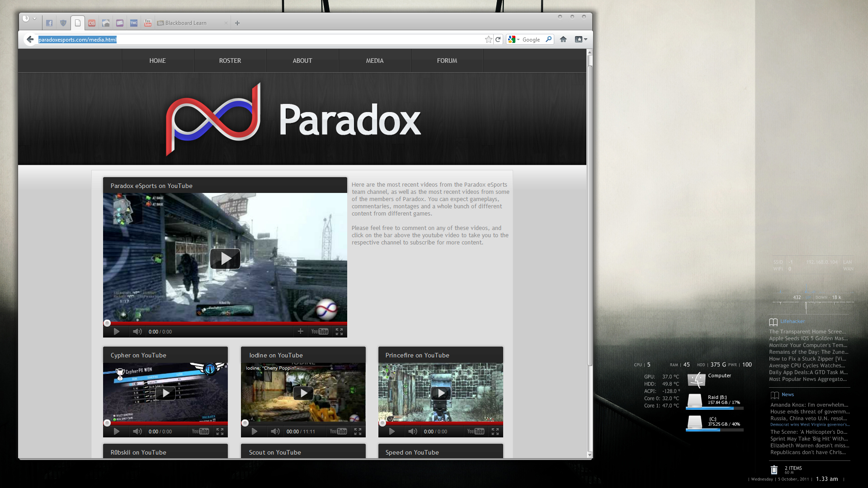Image resolution: width=868 pixels, height=488 pixels.
Task: Open the ABOUT navigation item
Action: pos(302,61)
